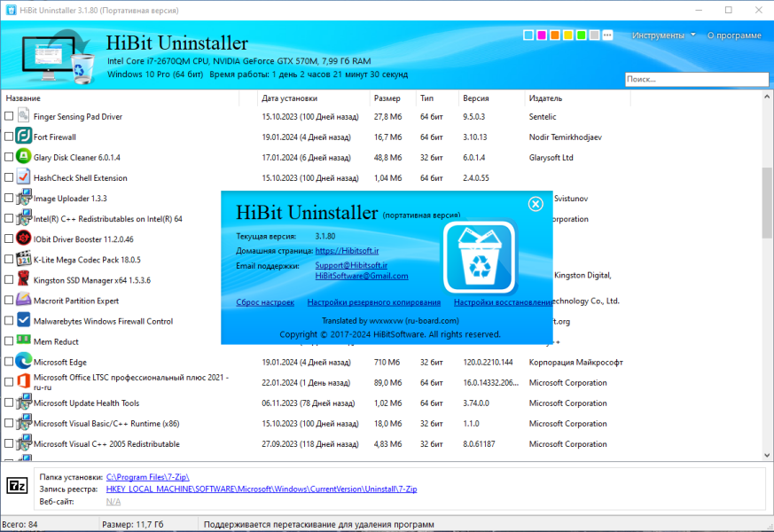Image resolution: width=774 pixels, height=532 pixels.
Task: Click the K-Lite Mega Codec Pack icon
Action: pyautogui.click(x=23, y=259)
